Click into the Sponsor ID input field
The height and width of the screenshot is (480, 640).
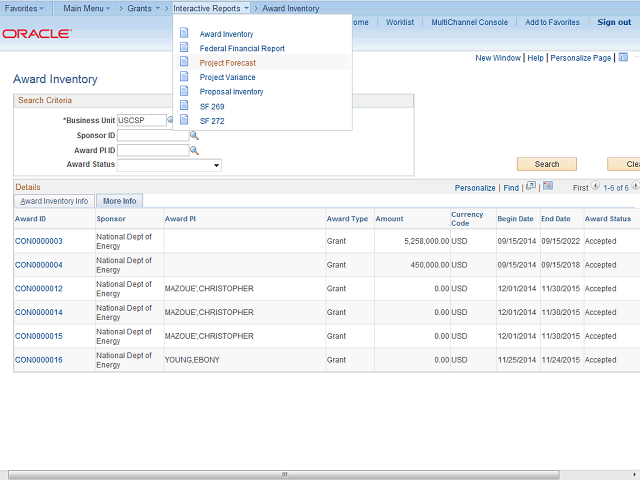(152, 135)
